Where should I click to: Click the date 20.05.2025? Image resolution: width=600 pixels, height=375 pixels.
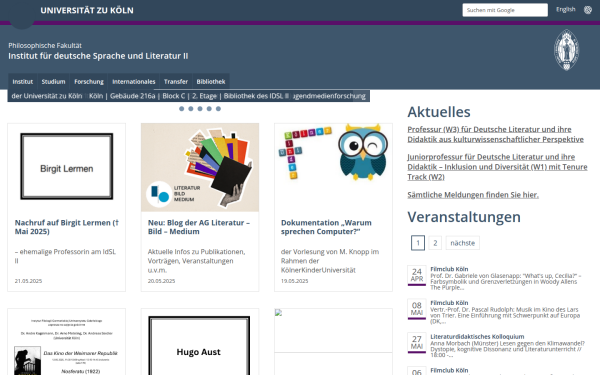(x=161, y=281)
